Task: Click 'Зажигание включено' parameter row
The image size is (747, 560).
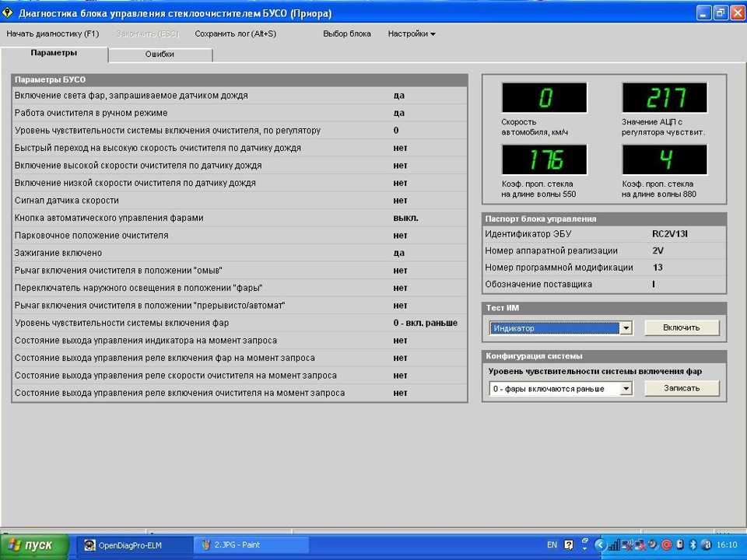Action: (239, 253)
